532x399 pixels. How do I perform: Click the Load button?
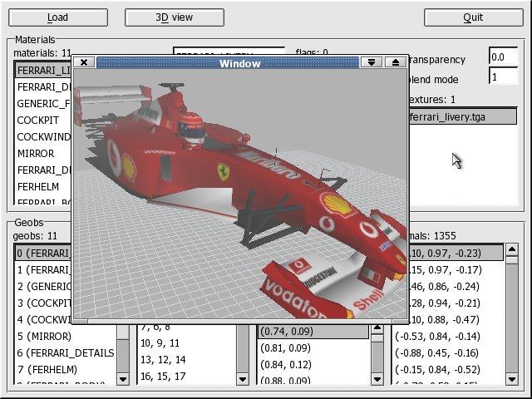pos(58,17)
